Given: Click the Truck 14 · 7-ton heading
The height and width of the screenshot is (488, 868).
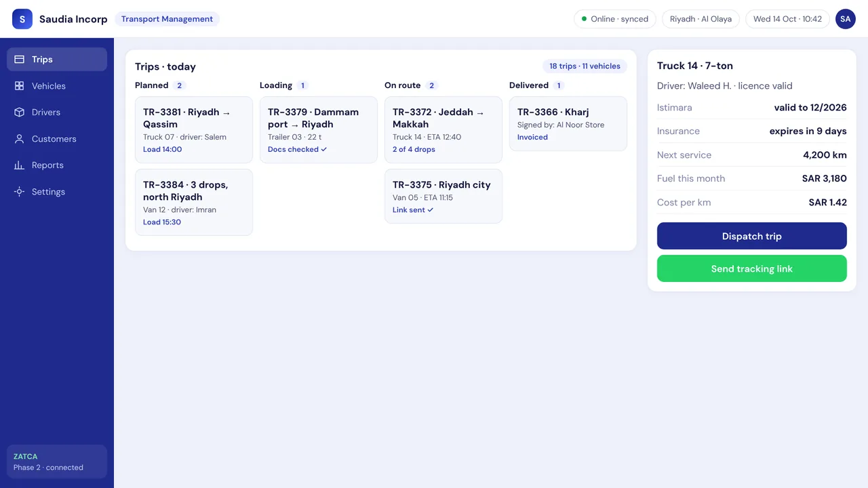Looking at the screenshot, I should click(695, 66).
